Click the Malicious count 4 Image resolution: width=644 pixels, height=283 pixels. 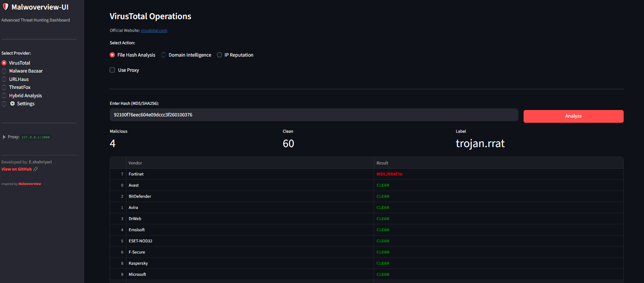pyautogui.click(x=112, y=143)
